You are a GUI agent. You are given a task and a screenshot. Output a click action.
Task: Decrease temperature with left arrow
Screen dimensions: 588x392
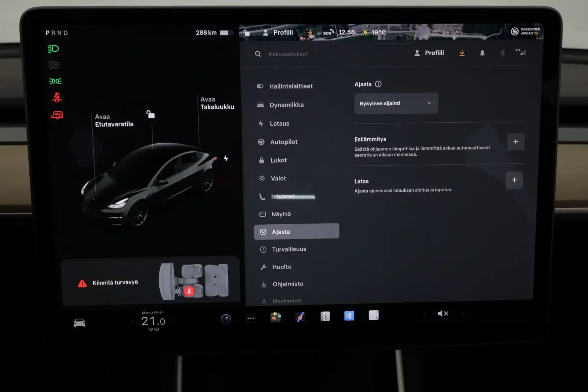[x=133, y=321]
